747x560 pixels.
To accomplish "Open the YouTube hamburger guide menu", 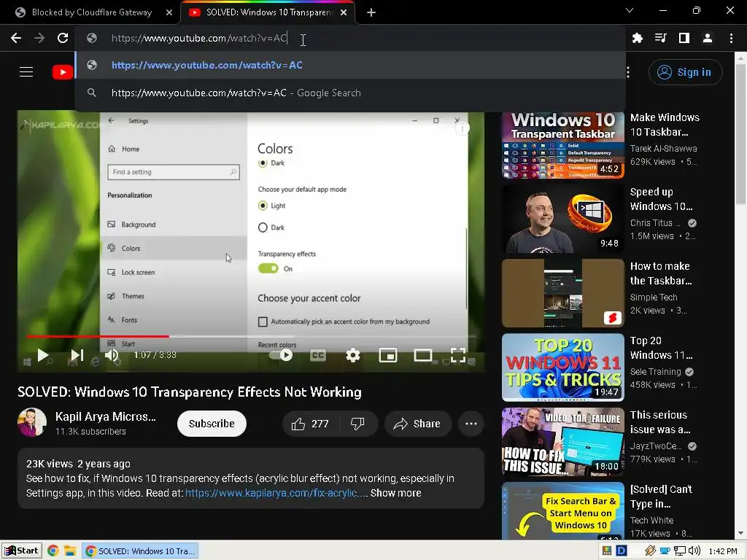I will [x=26, y=72].
